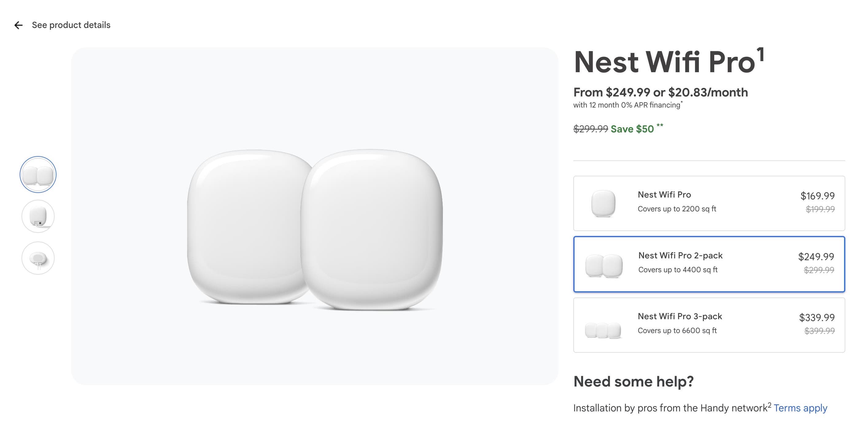Click the footnote 1 superscript beside title
The image size is (868, 424).
pos(760,55)
